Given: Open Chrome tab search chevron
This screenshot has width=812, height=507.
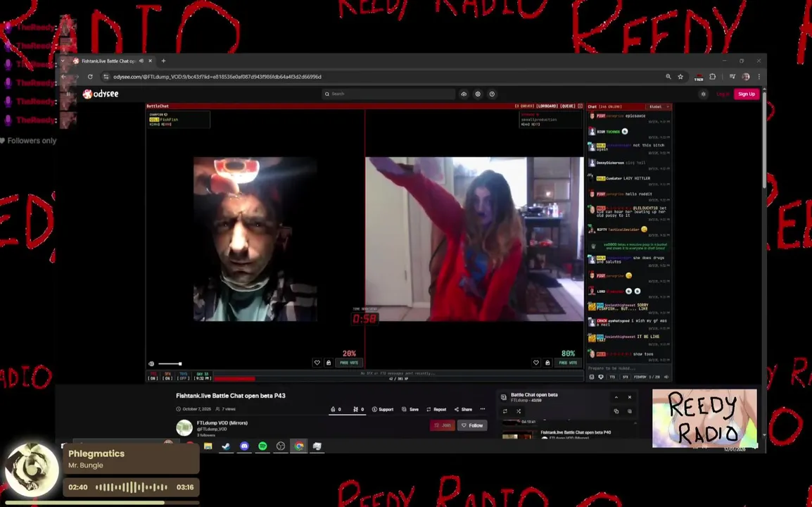Looking at the screenshot, I should click(x=63, y=61).
